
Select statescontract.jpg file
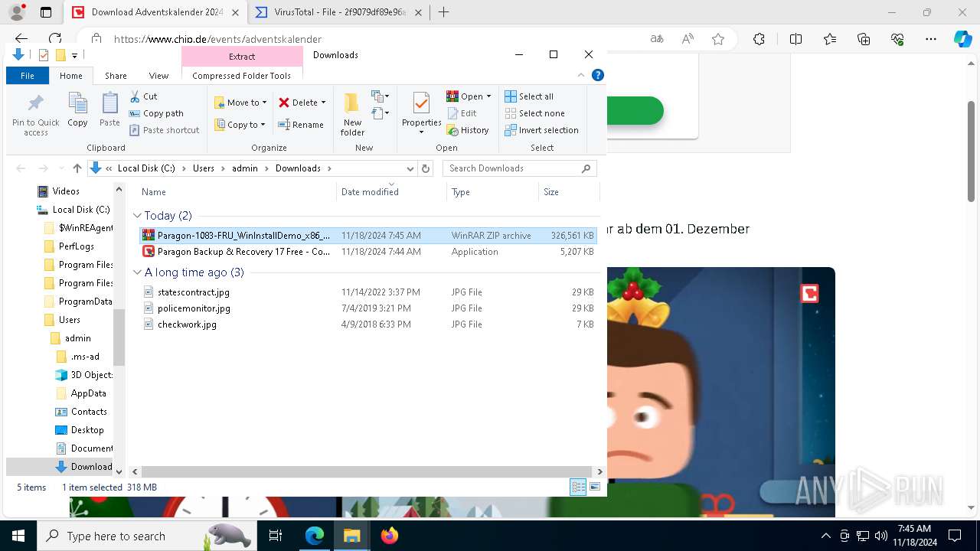point(367,292)
